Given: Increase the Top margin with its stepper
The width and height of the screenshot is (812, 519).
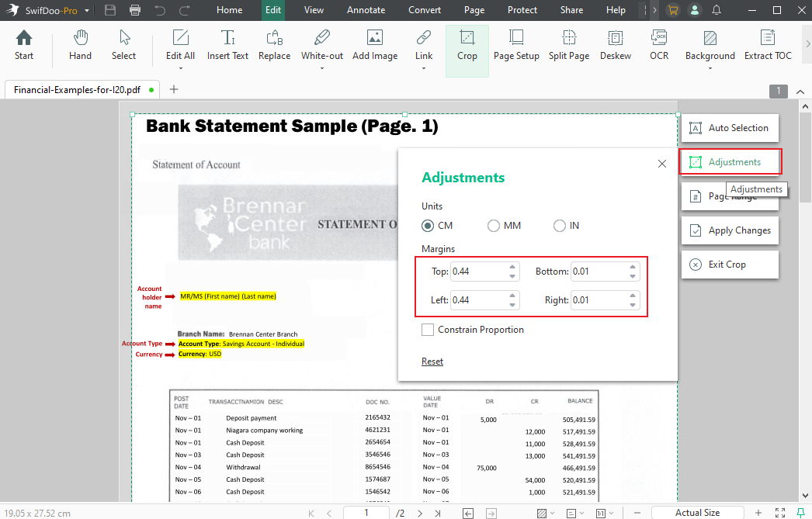Looking at the screenshot, I should pos(512,267).
